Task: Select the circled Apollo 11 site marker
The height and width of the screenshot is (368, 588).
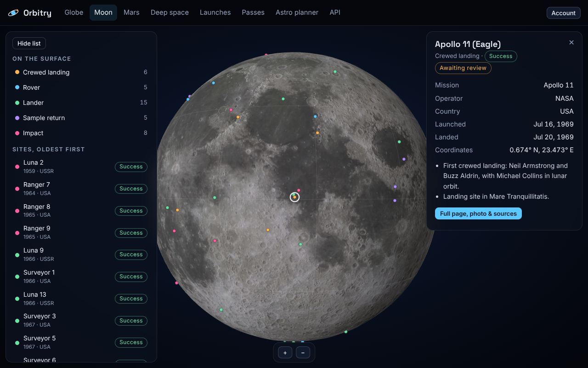Action: point(295,197)
